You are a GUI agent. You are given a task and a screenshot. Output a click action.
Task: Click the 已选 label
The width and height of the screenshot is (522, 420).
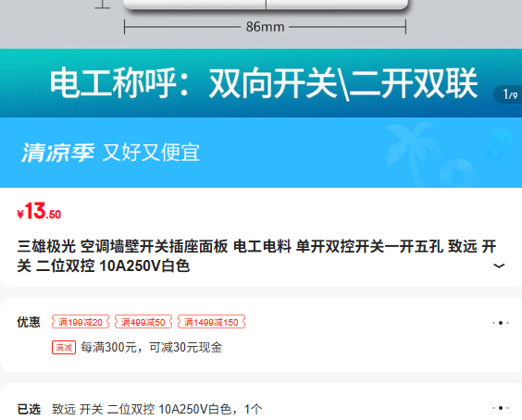29,409
